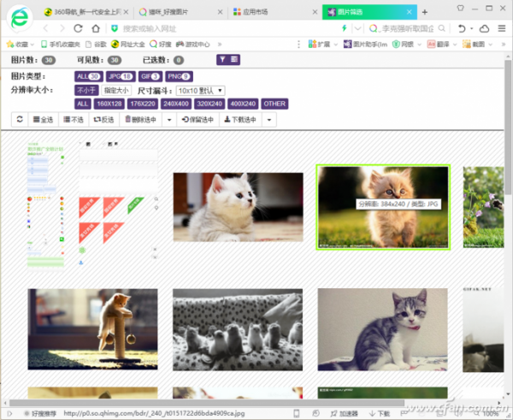Click the 全选 select all button
Screen dimensions: 513x420
(x=42, y=120)
